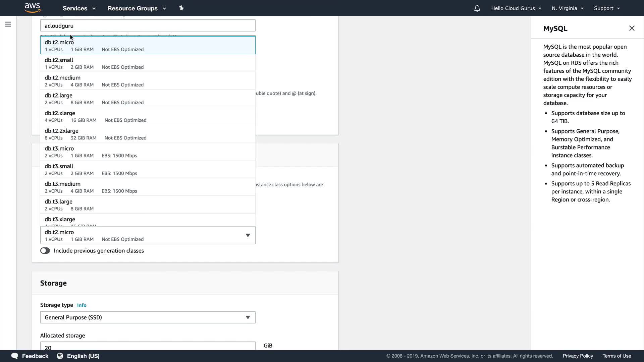This screenshot has height=362, width=644.
Task: Click the Storage type Info link
Action: 82,305
